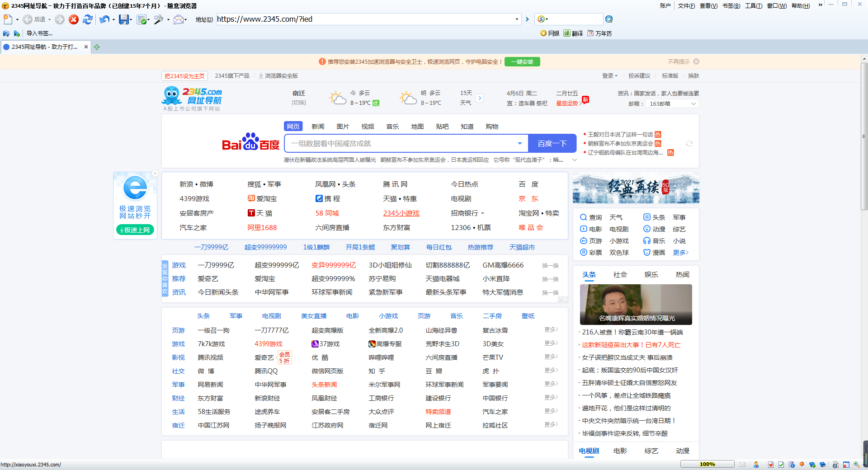This screenshot has height=470, width=868.
Task: Click the Baidu logo
Action: click(250, 142)
